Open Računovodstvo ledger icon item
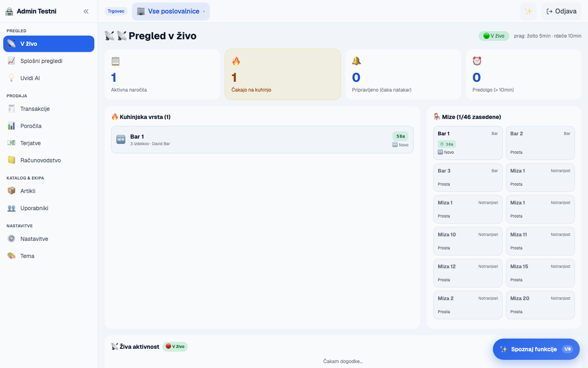The image size is (588, 368). 49,160
